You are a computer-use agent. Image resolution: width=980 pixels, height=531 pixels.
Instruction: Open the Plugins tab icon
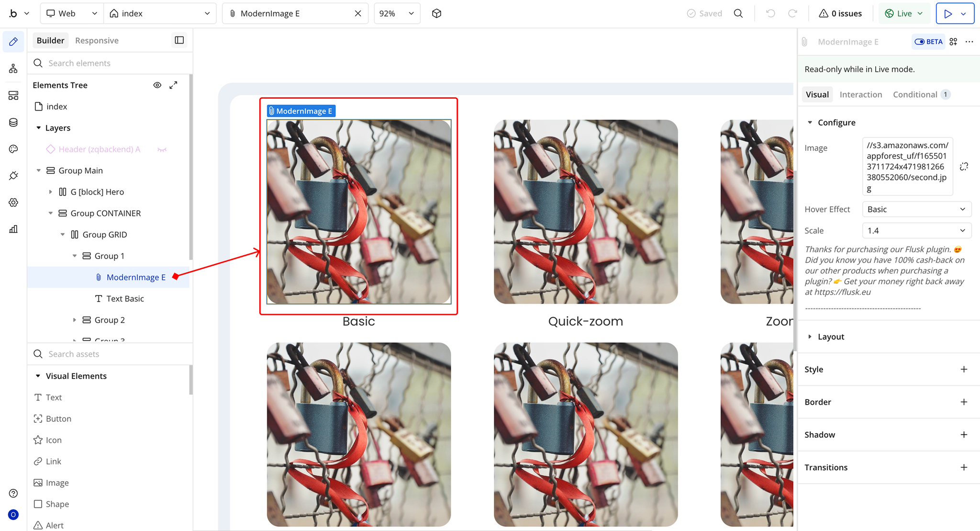(x=13, y=176)
